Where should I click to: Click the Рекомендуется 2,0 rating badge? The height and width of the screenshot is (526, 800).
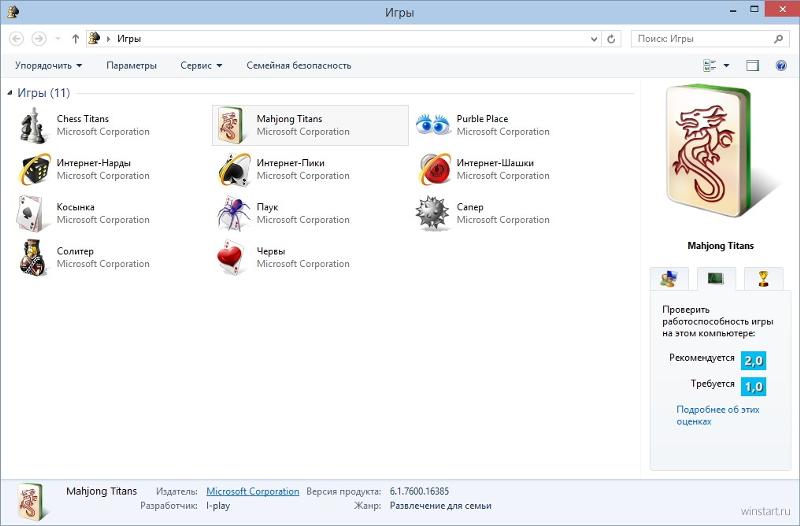754,360
